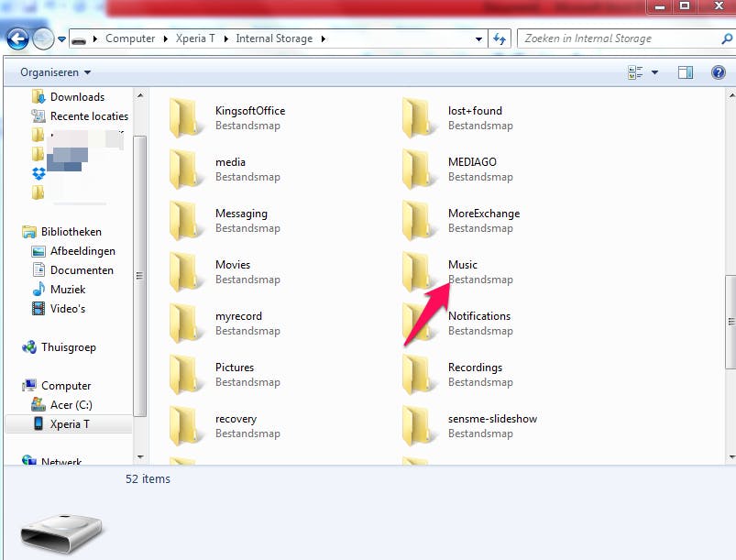The width and height of the screenshot is (736, 560).
Task: Click the file list scroll up arrow
Action: pos(731,95)
